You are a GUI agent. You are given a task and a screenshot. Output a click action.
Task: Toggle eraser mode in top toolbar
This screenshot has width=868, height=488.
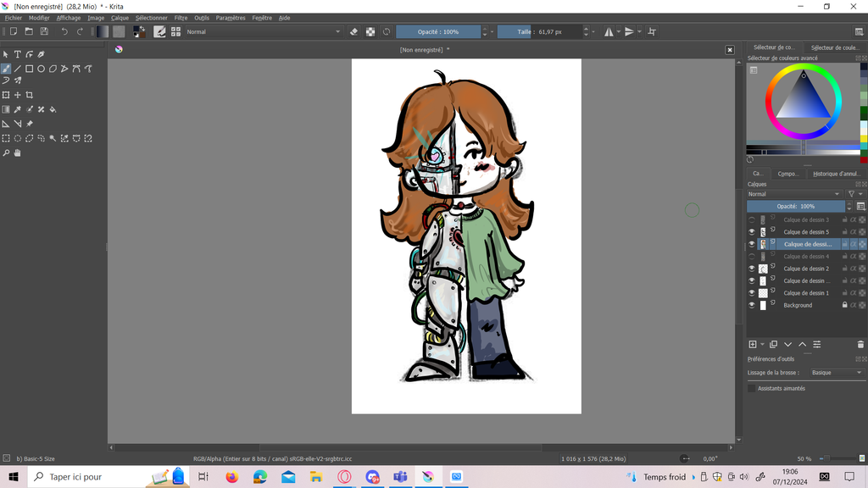[x=354, y=31]
